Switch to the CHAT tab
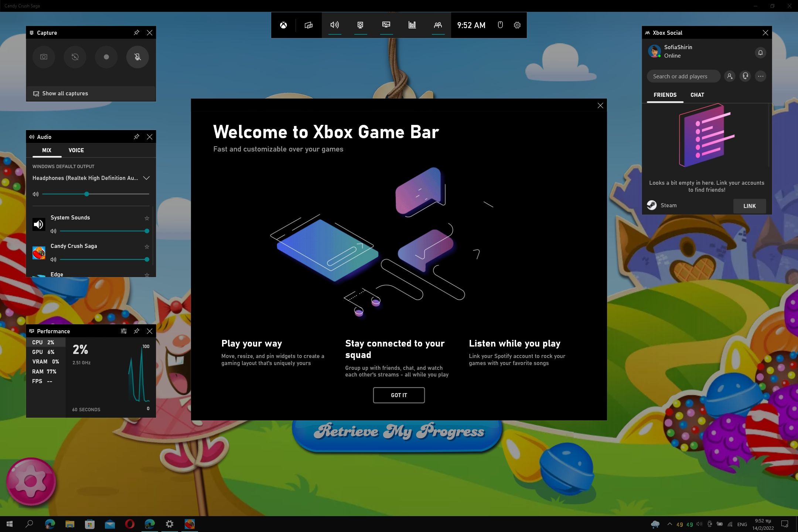 (697, 95)
